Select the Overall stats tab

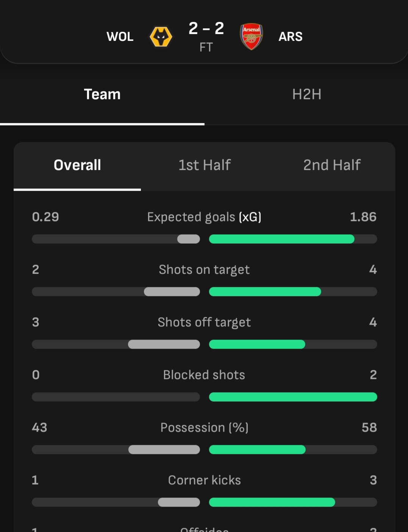(x=77, y=165)
